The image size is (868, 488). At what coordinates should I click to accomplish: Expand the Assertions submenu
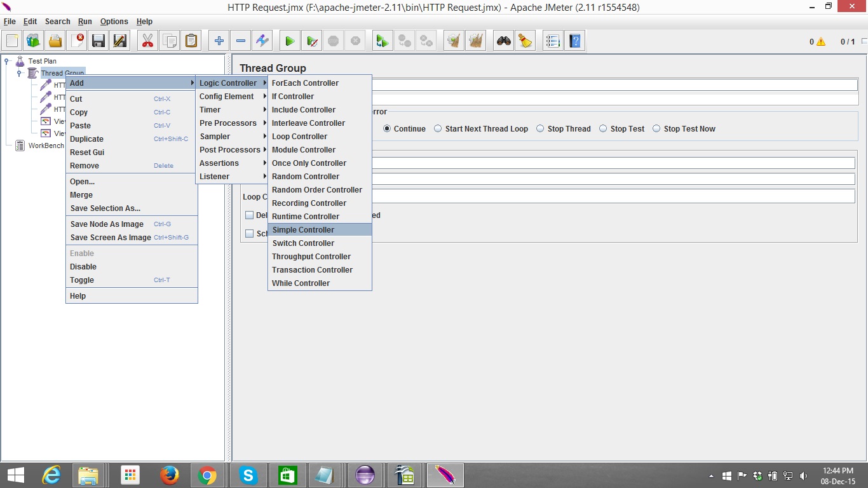click(231, 163)
